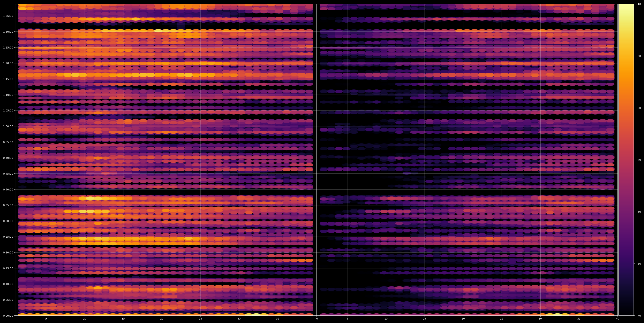Pick the 0:30:00 time axis label

point(8,221)
